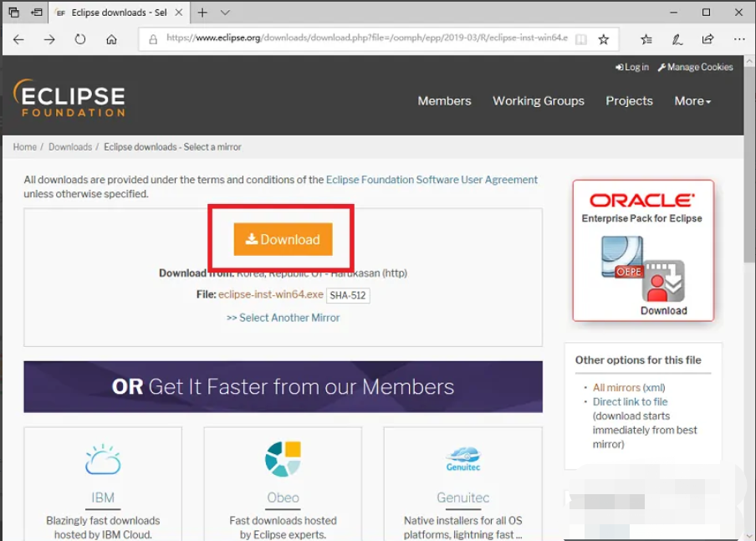Go to the browser home page icon
The width and height of the screenshot is (756, 541).
[x=111, y=39]
